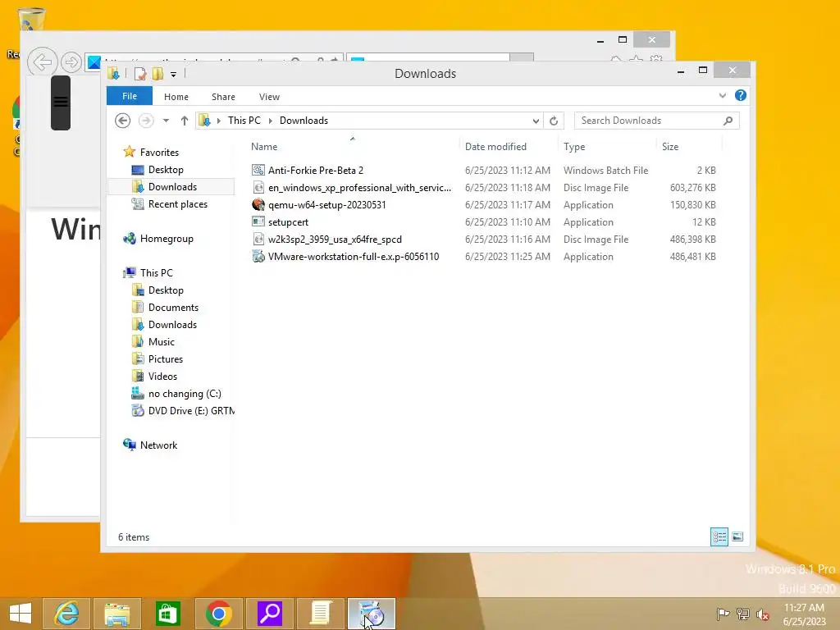Open Explorer help question mark icon
The width and height of the screenshot is (840, 630).
741,95
